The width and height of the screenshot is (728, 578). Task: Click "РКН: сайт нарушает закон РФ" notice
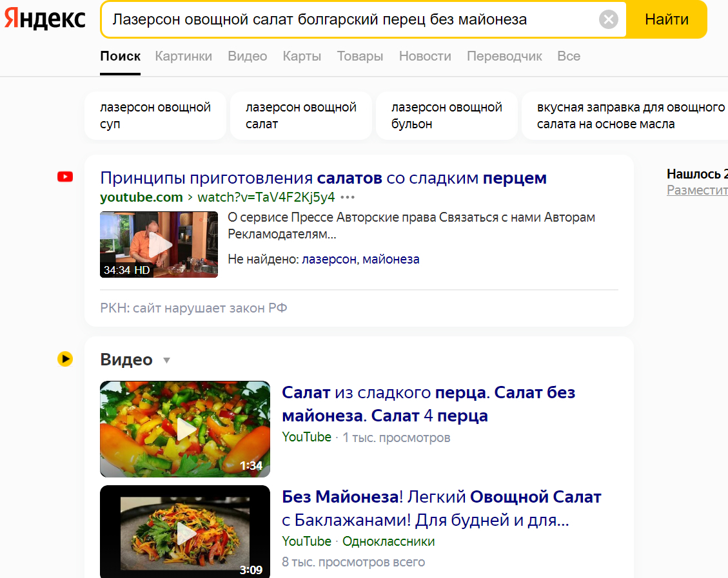pos(193,308)
